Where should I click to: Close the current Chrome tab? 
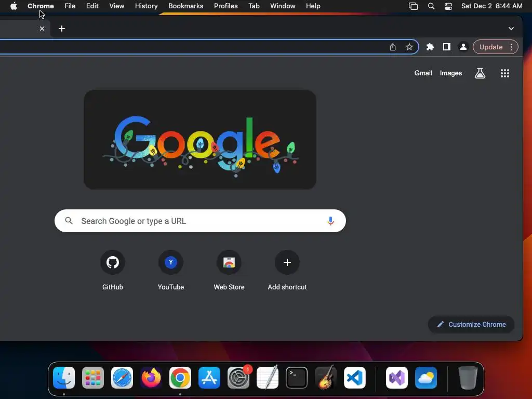pos(42,29)
